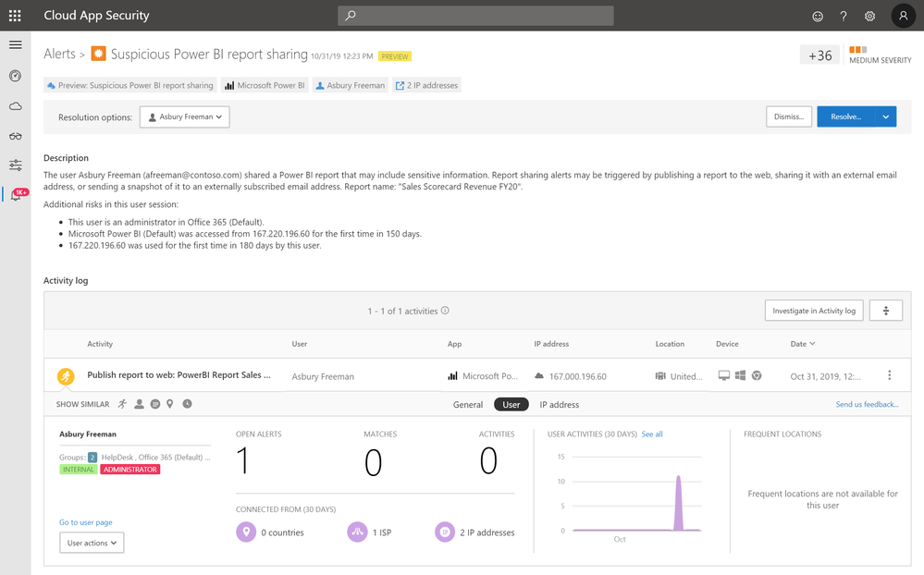Open the Discover cloud icon in sidebar

(x=15, y=106)
